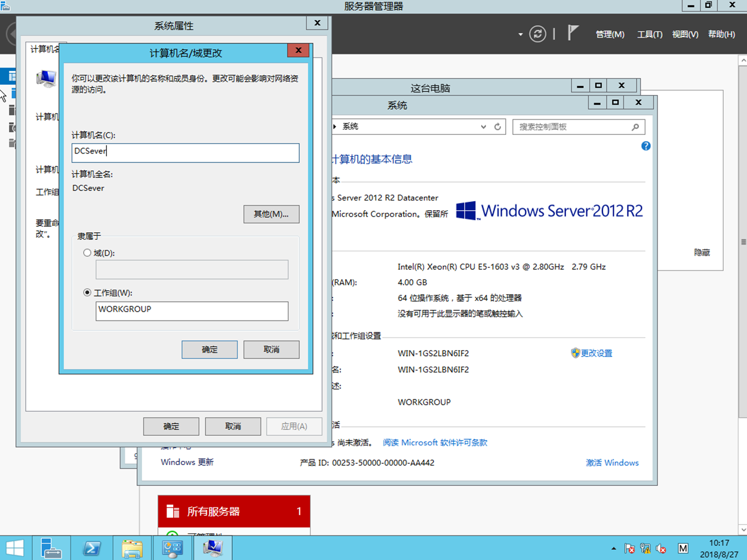Open the Windows 更新 link
The image size is (747, 560).
coord(187,462)
